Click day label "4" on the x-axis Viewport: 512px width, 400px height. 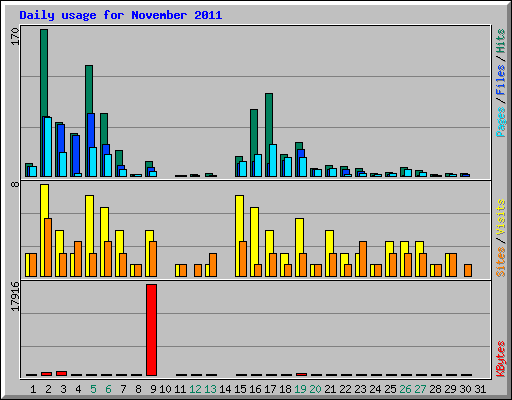pos(78,389)
